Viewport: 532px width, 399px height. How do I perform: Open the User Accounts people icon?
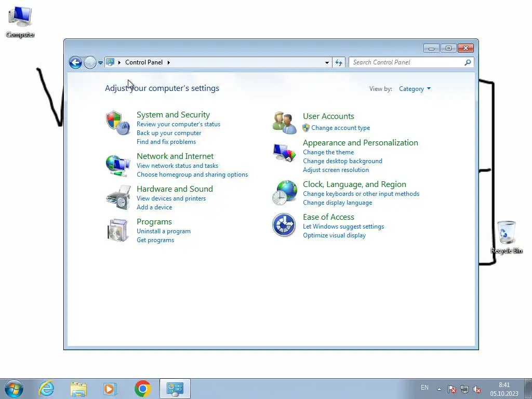284,123
